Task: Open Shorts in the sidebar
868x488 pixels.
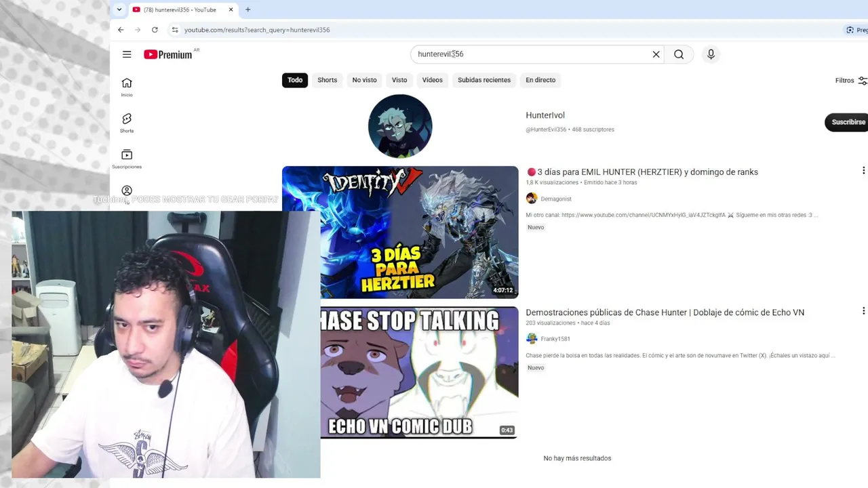Action: (127, 123)
